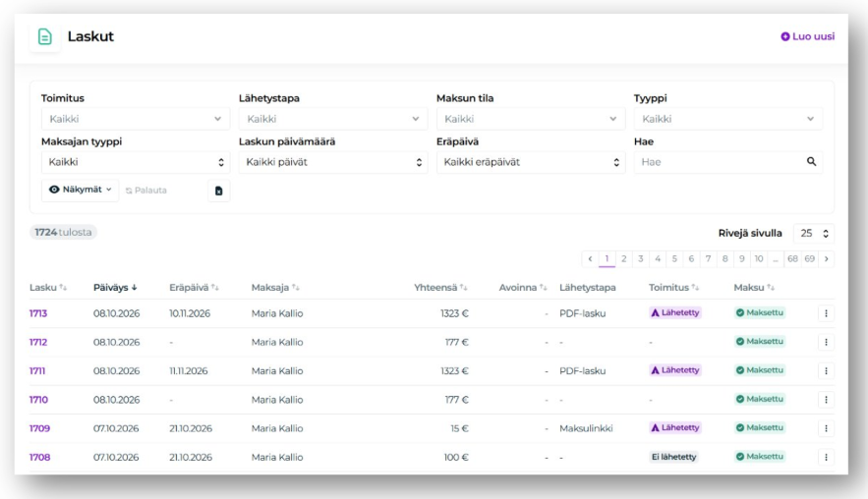Open the Toimitus filter dropdown

coord(135,119)
